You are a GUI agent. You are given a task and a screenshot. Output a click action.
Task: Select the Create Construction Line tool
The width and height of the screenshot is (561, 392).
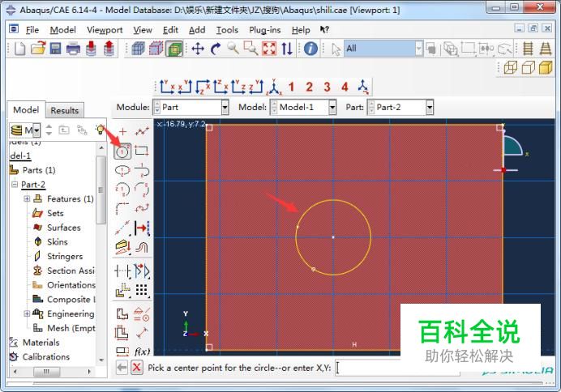[x=122, y=228]
